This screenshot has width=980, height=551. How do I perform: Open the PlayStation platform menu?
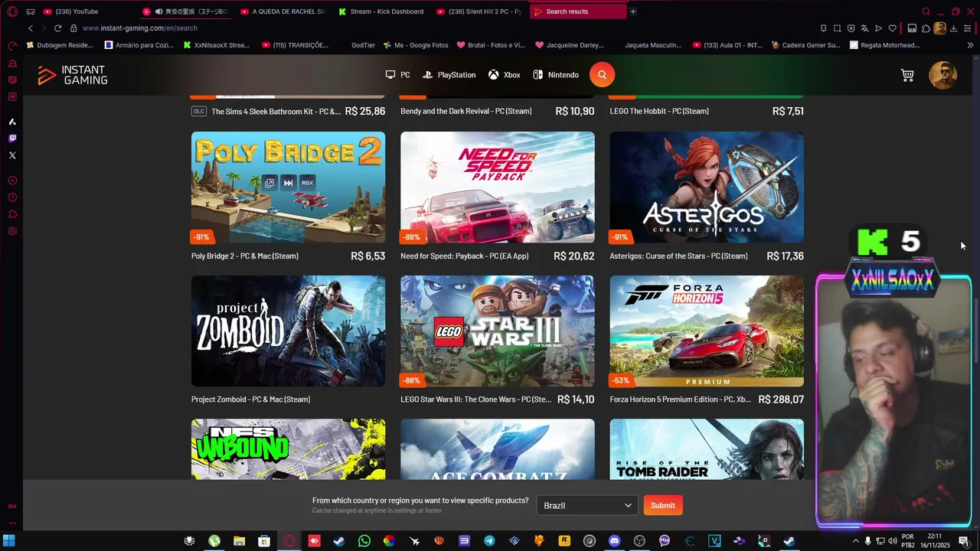(449, 75)
